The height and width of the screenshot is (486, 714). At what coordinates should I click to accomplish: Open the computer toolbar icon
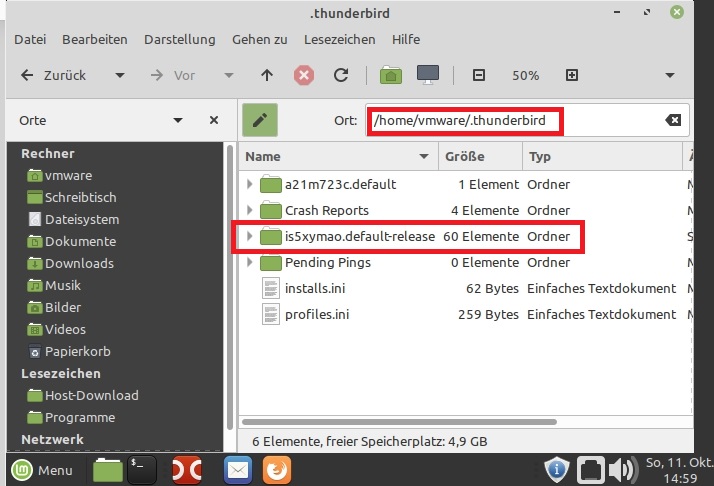pyautogui.click(x=428, y=75)
